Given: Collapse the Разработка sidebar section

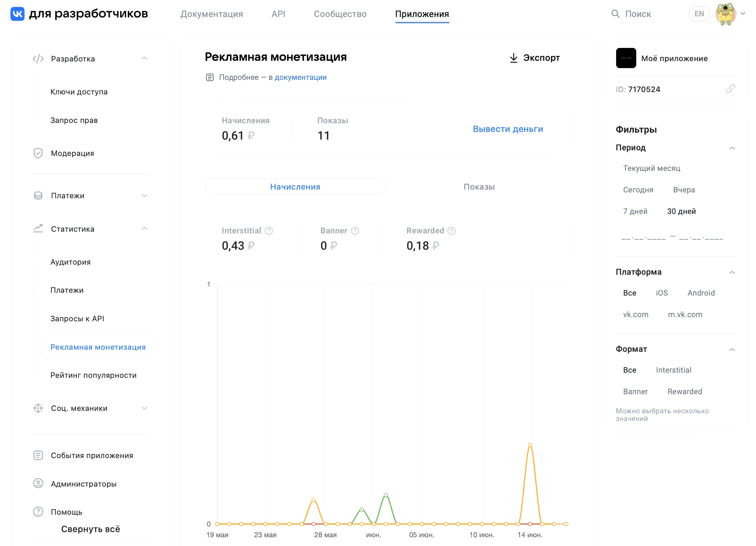Looking at the screenshot, I should click(x=144, y=58).
